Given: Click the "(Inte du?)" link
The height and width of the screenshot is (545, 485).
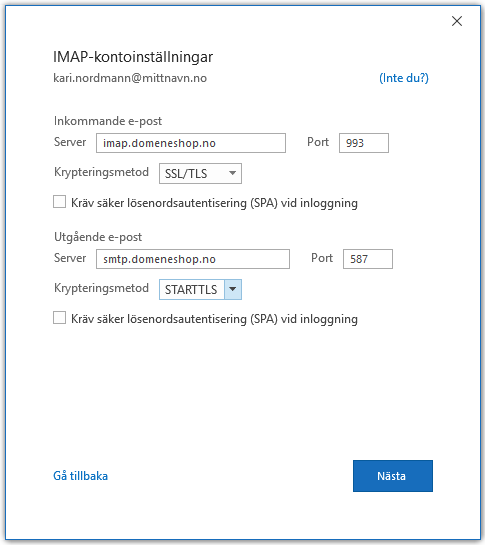Looking at the screenshot, I should 404,78.
